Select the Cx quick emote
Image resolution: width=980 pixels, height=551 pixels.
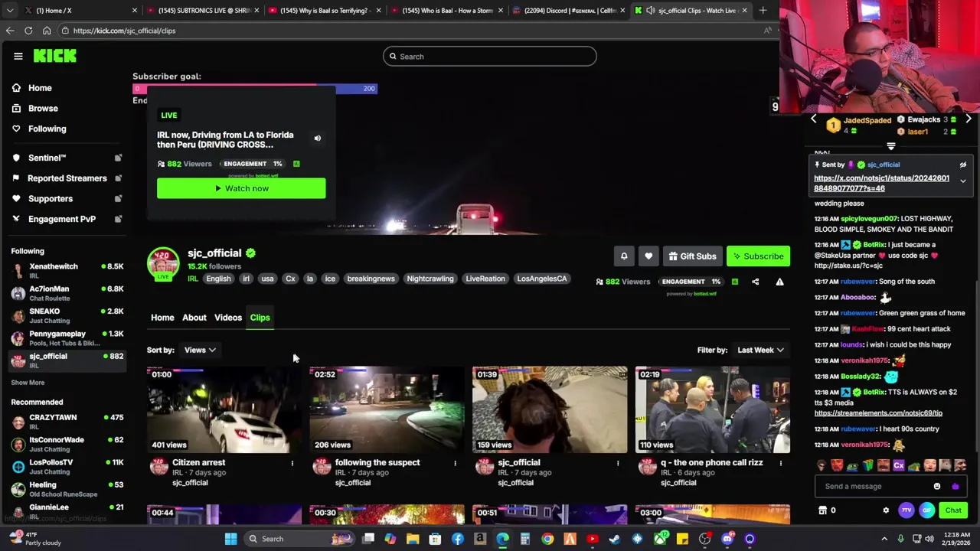click(899, 465)
